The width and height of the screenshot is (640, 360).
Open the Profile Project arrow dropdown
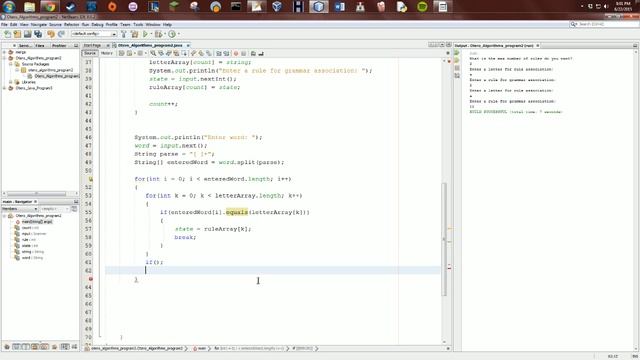[x=178, y=34]
